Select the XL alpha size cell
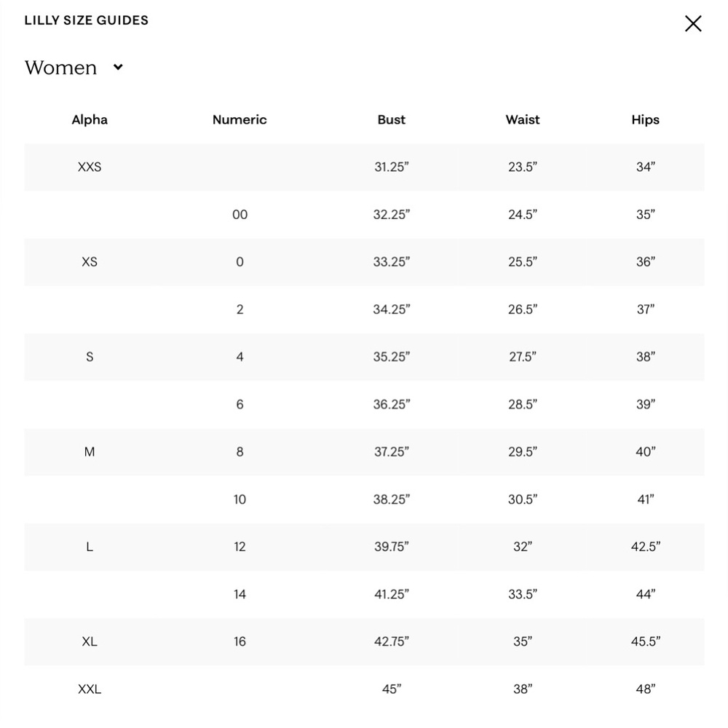 (x=90, y=641)
